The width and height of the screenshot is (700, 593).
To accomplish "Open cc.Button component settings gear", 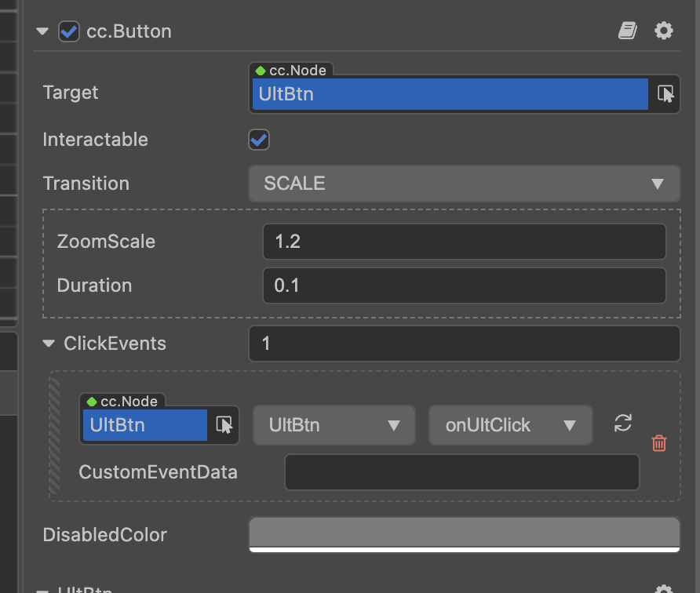I will (664, 31).
